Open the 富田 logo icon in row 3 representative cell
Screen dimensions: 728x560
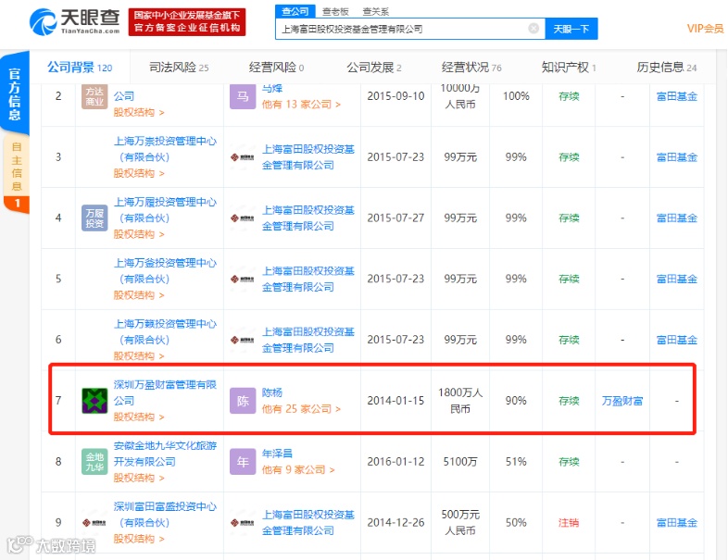pos(243,157)
